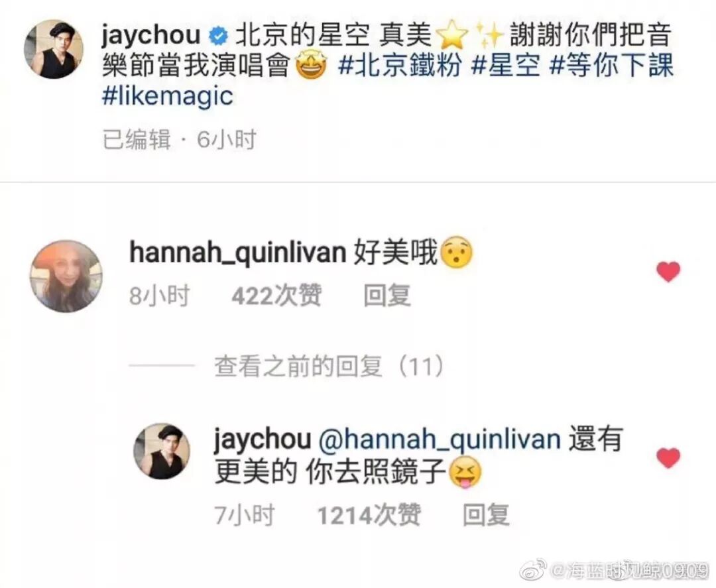Open the #星空 hashtag

pyautogui.click(x=505, y=66)
